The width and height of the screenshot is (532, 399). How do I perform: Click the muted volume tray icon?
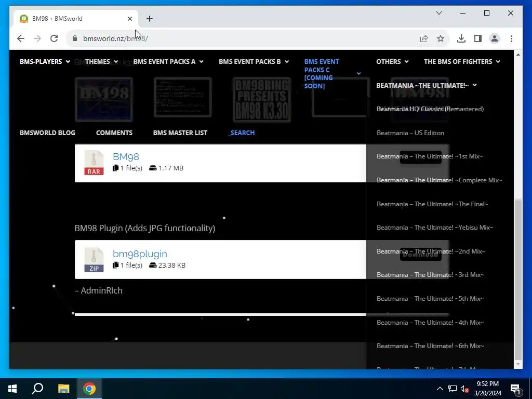[465, 389]
